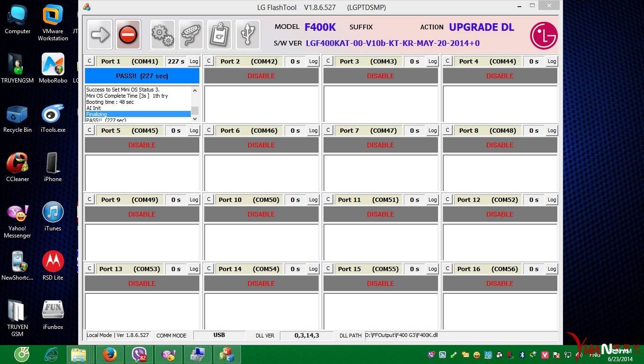Click the LG logo in FlashTool header
Viewport: 644px width, 364px height.
click(544, 36)
